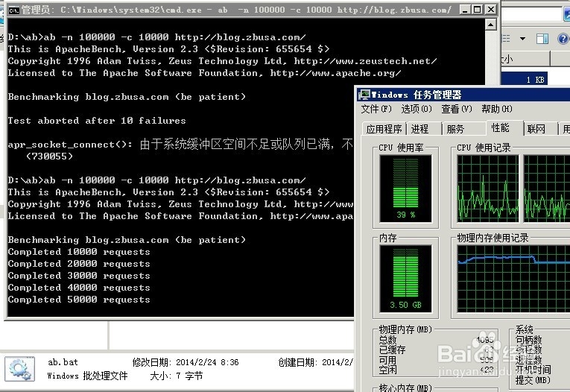The image size is (570, 392).
Task: Expand the Explorer view options dropdown arrow
Action: [523, 39]
